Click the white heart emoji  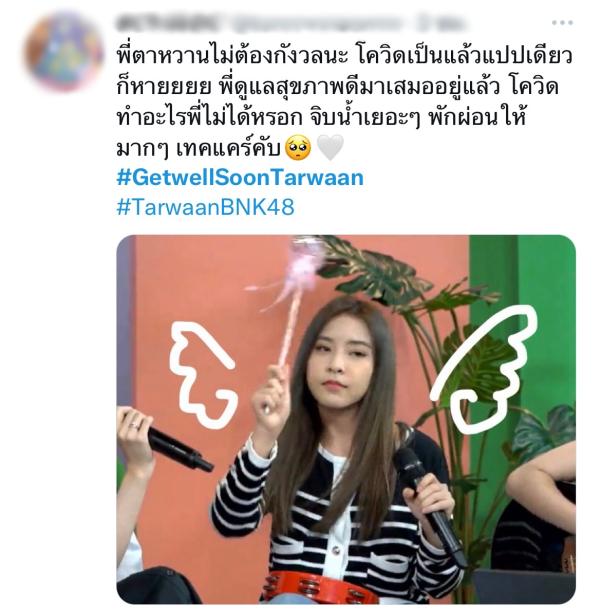pos(330,148)
